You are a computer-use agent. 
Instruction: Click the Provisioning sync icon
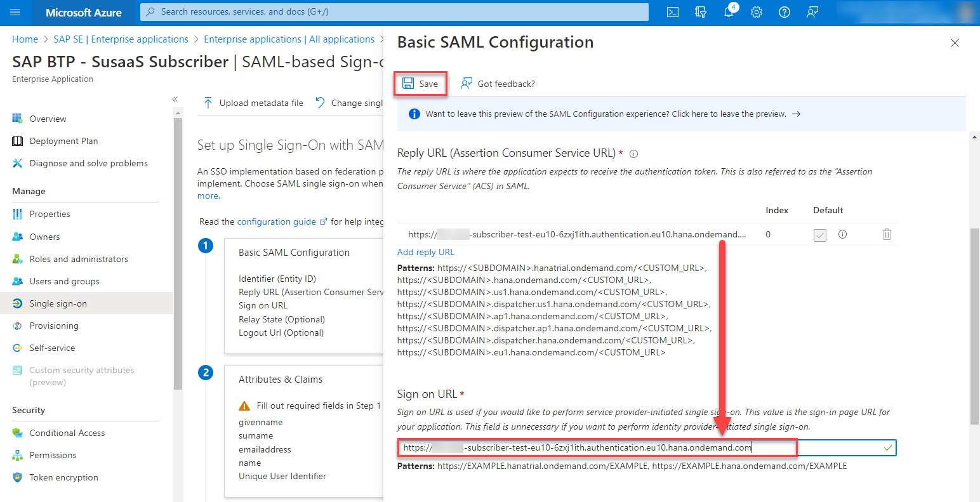tap(18, 326)
